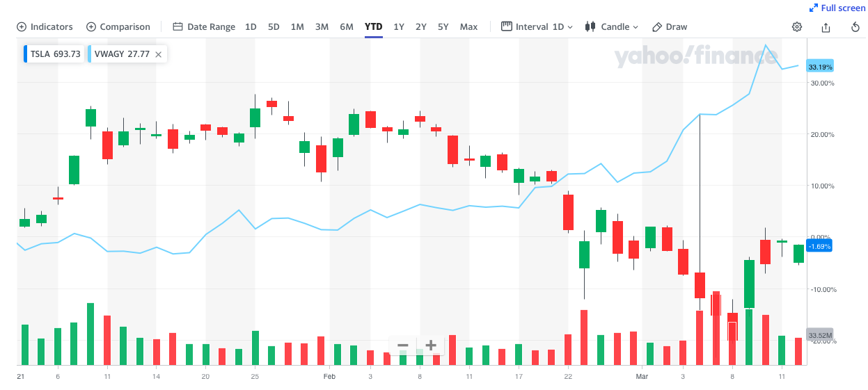Open the chart settings gear icon
The height and width of the screenshot is (390, 868).
point(797,27)
